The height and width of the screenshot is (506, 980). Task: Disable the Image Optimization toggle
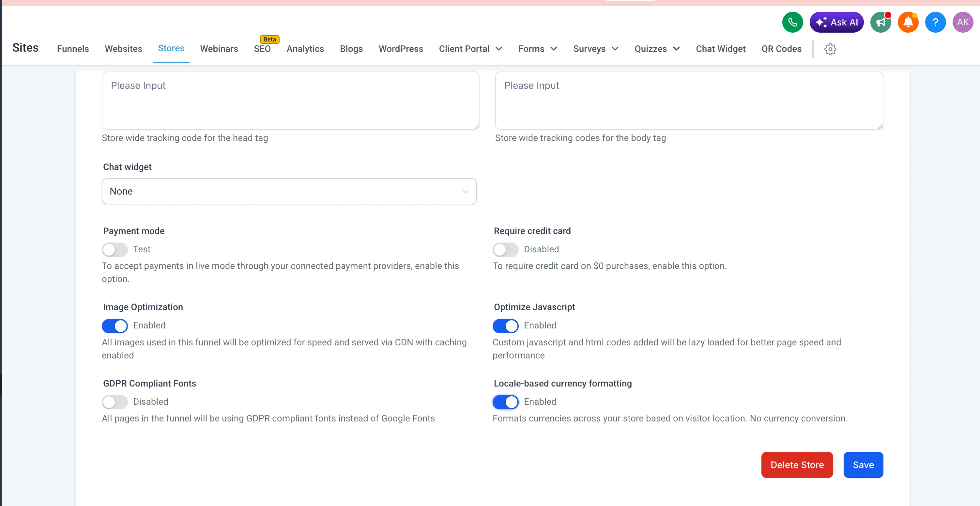coord(115,326)
